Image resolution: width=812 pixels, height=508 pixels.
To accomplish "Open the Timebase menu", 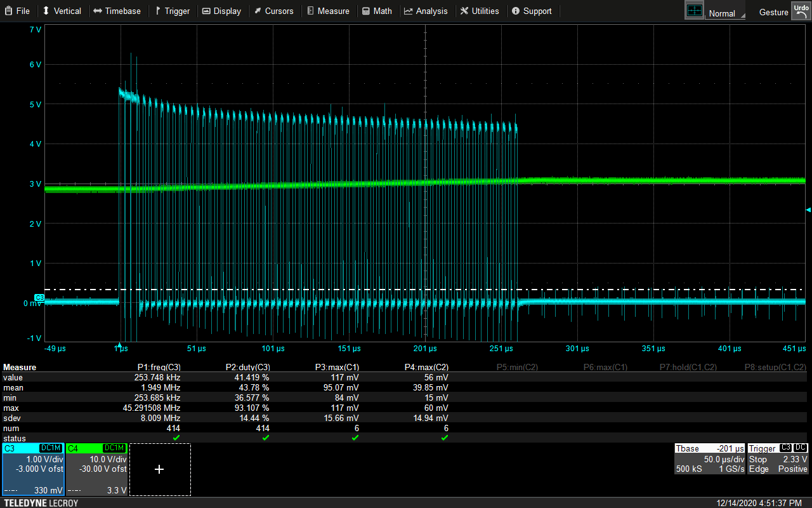I will (117, 11).
